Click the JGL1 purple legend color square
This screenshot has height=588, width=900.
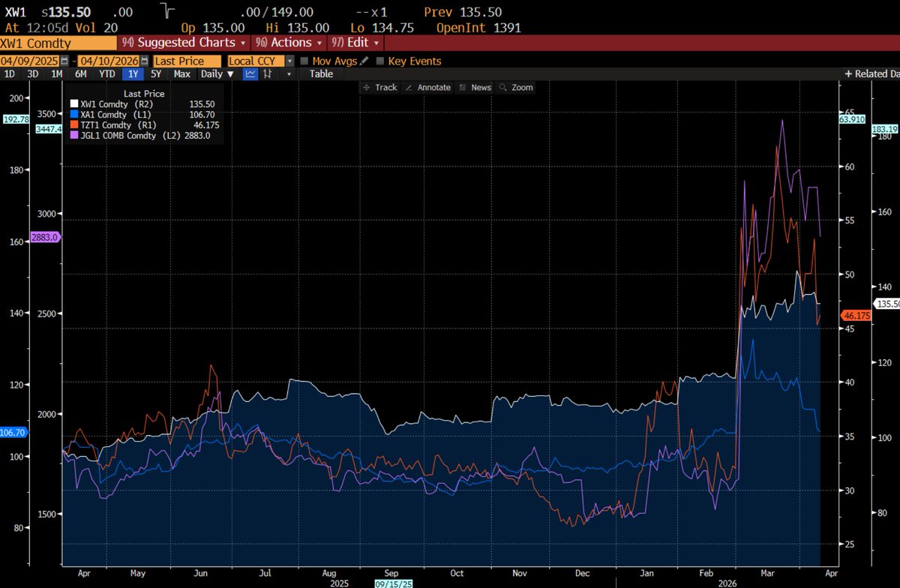(x=73, y=135)
